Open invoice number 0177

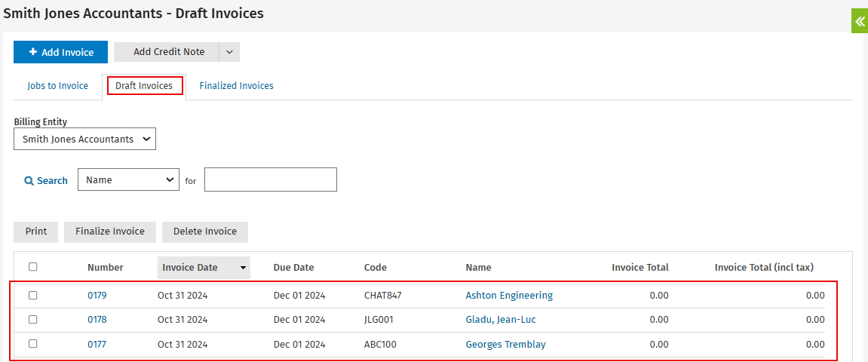97,345
